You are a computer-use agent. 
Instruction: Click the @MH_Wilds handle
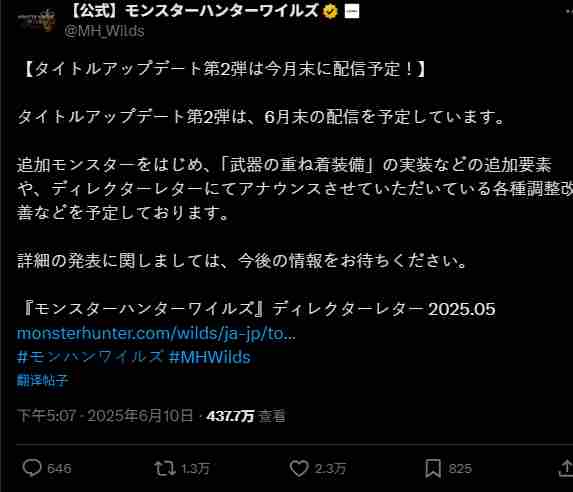(104, 31)
